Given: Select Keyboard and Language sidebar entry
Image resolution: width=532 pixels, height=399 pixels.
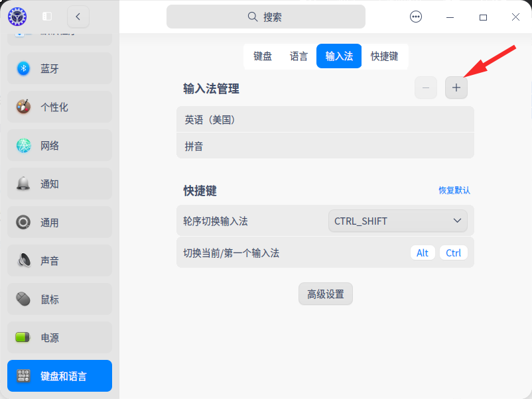Looking at the screenshot, I should click(60, 376).
